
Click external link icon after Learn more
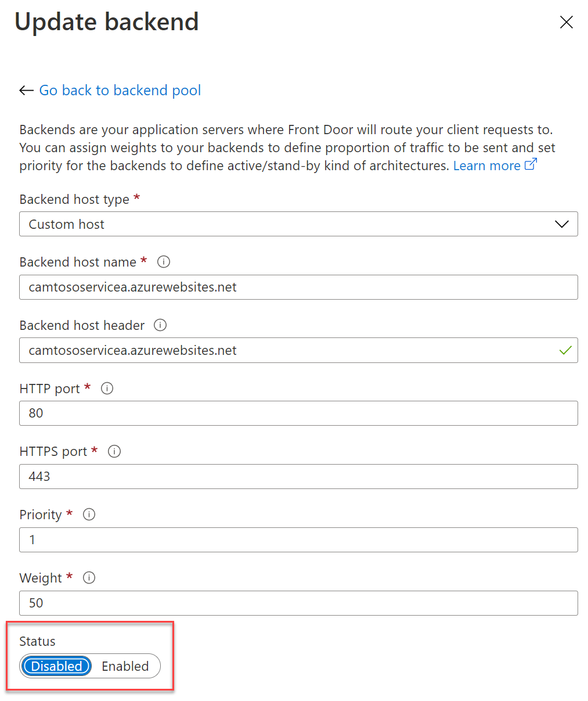(x=531, y=165)
